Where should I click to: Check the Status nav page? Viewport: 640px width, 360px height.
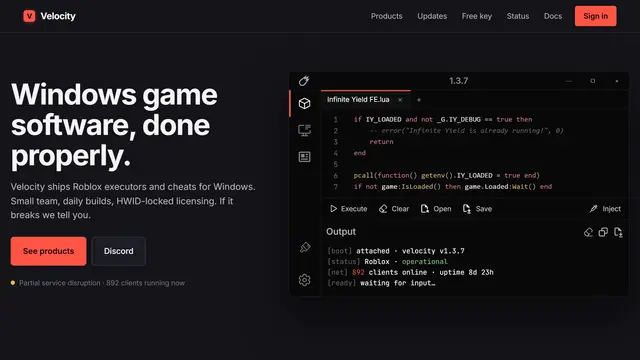coord(518,16)
